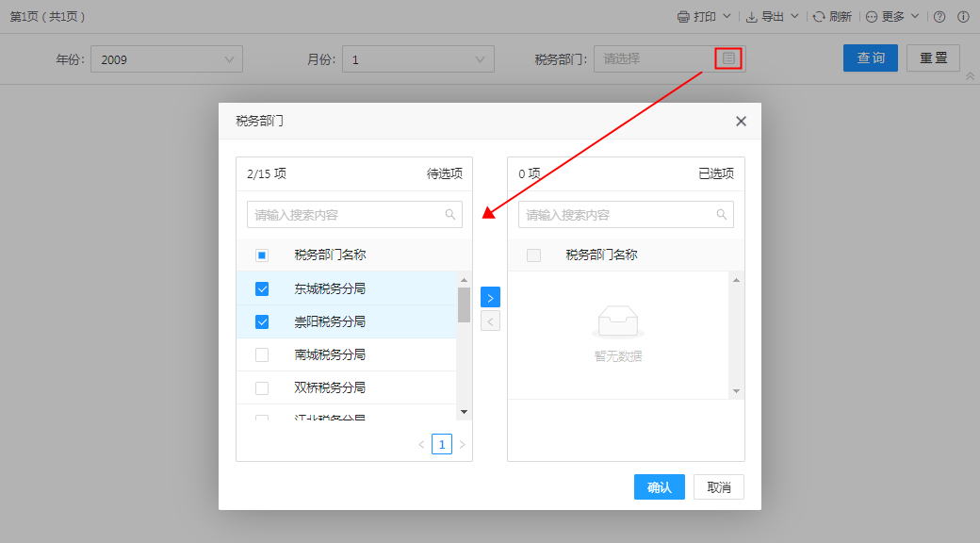Collapse the filter panel with double chevron

[970, 76]
